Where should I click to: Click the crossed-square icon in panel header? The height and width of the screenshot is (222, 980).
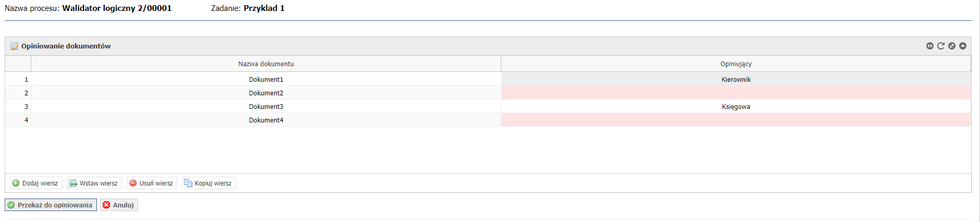[952, 46]
